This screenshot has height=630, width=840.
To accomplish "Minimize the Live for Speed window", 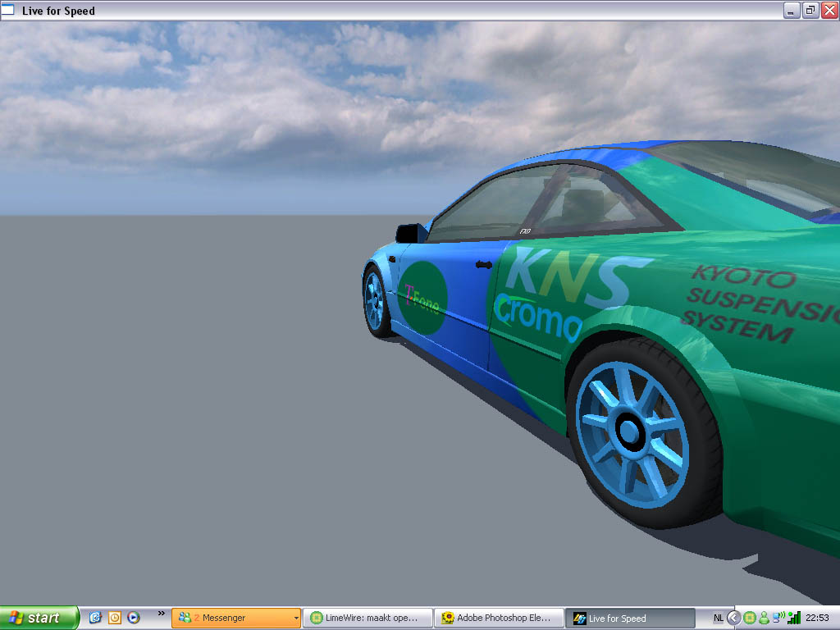I will click(x=792, y=10).
